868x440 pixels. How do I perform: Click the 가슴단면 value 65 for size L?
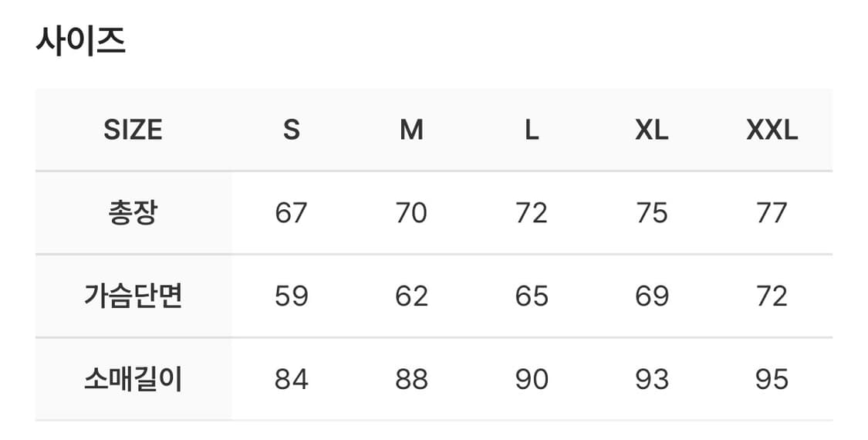point(532,296)
